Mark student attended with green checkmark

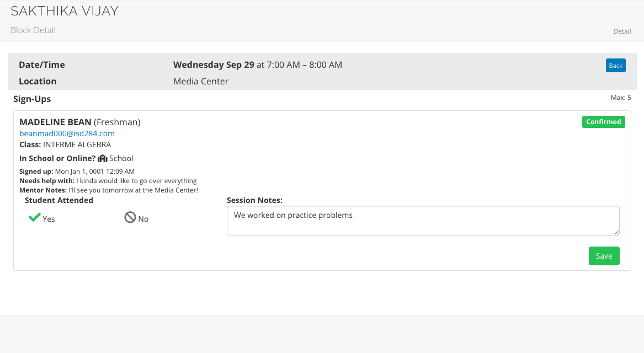35,218
